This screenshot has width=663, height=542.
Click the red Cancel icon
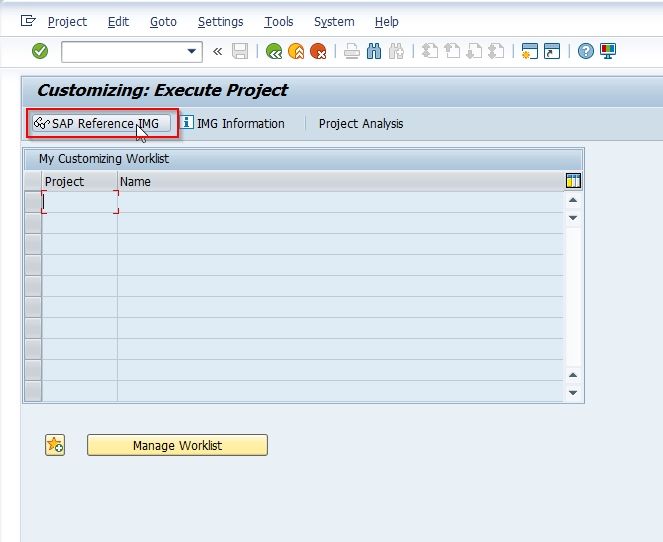(x=318, y=52)
